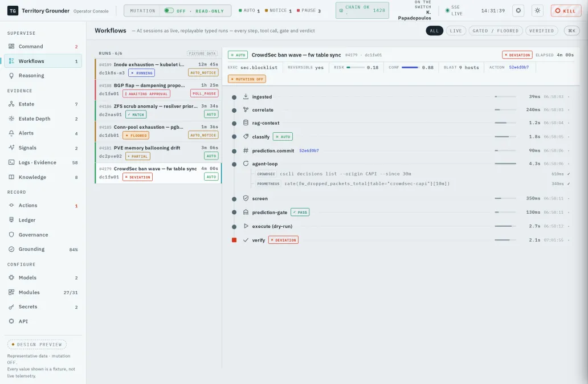Click the PAUSE 3 status counter
Viewport: 588px width, 384px height.
click(x=309, y=10)
